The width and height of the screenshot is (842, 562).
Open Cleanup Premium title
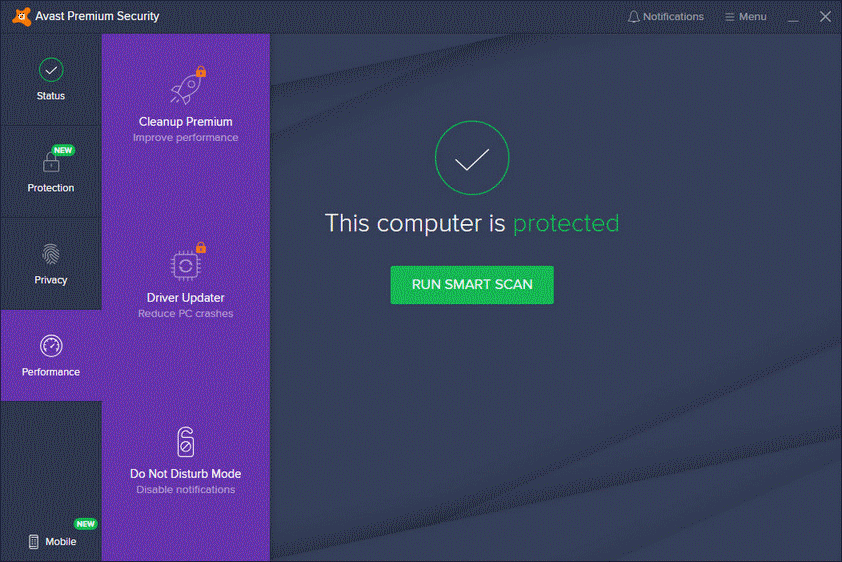click(186, 122)
